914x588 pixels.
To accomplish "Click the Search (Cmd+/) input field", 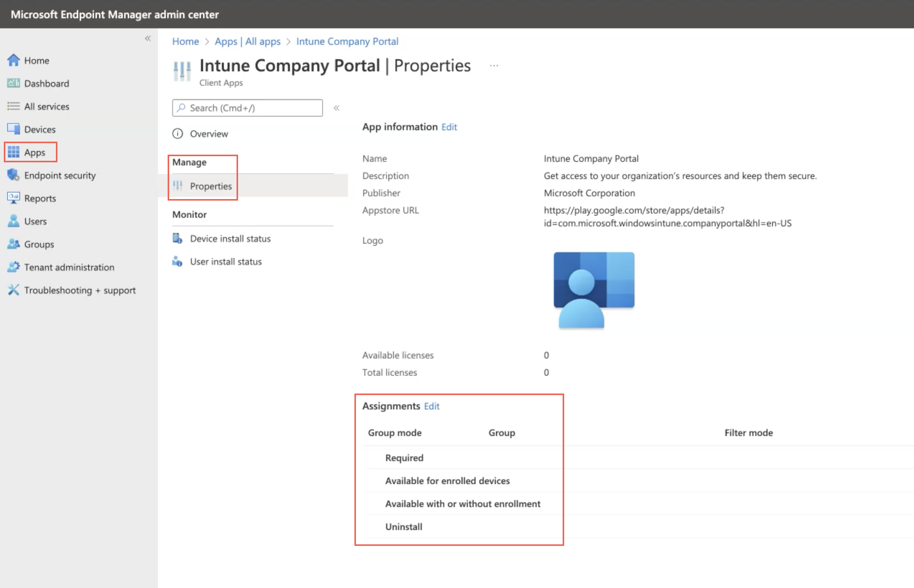I will (247, 108).
